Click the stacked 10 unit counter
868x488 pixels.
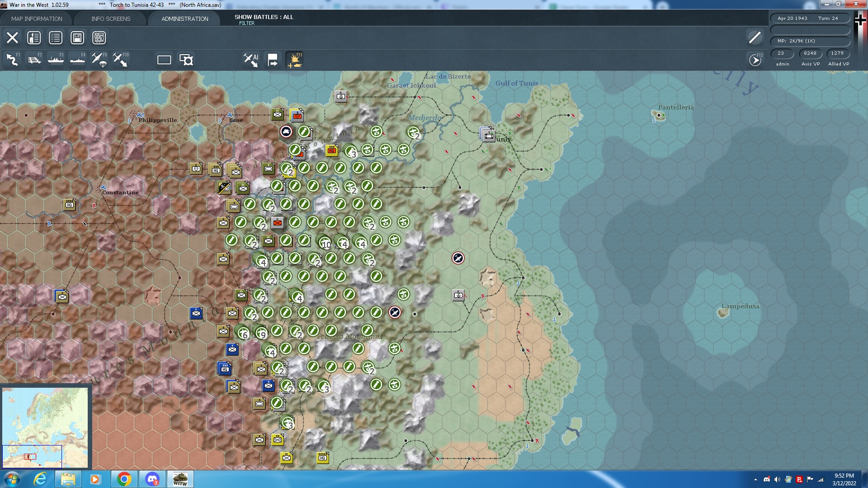pyautogui.click(x=324, y=242)
